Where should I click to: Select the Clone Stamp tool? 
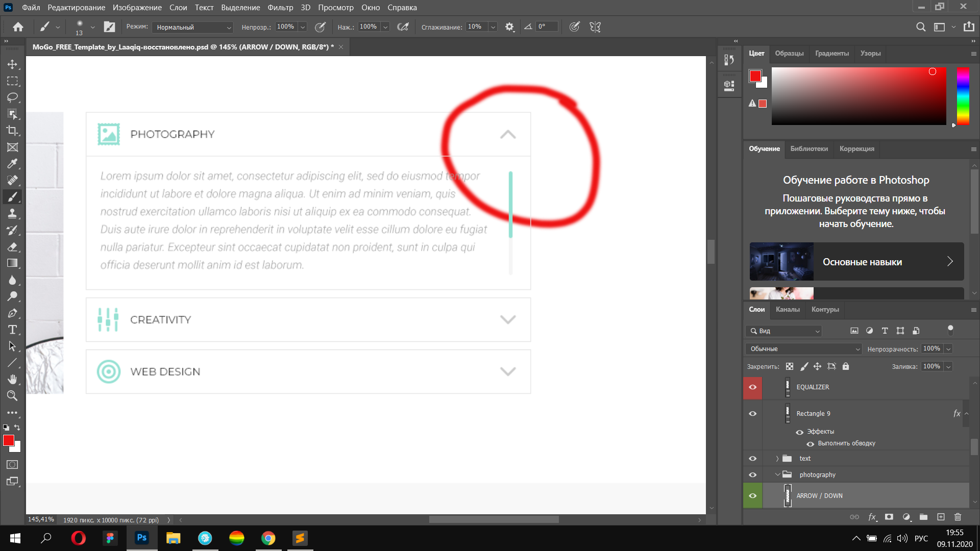12,214
